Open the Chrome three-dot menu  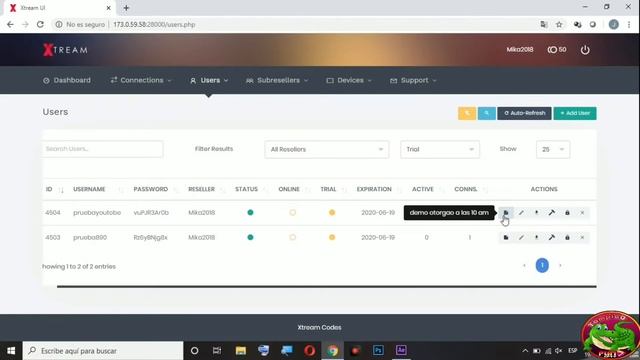click(x=629, y=24)
